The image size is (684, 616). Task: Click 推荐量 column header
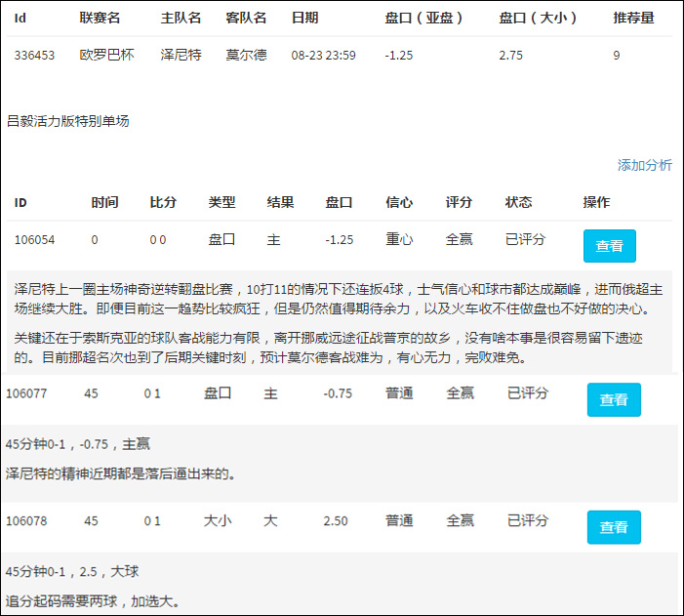pyautogui.click(x=633, y=18)
